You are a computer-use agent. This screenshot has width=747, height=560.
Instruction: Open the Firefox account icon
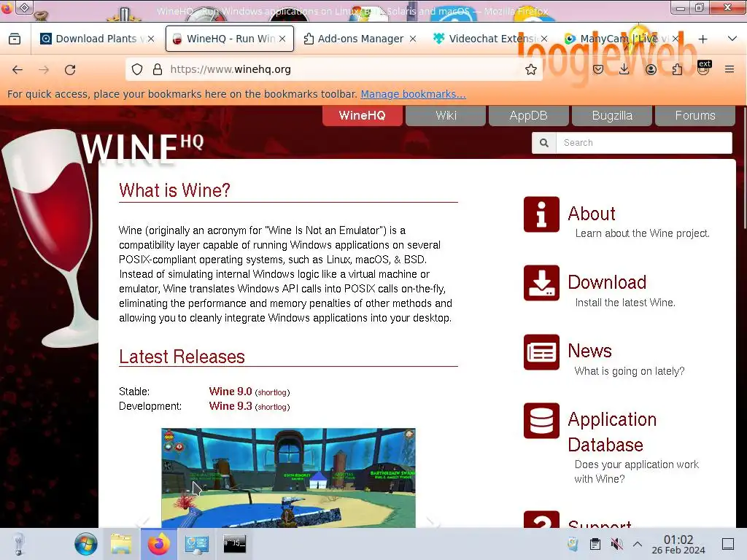click(651, 69)
